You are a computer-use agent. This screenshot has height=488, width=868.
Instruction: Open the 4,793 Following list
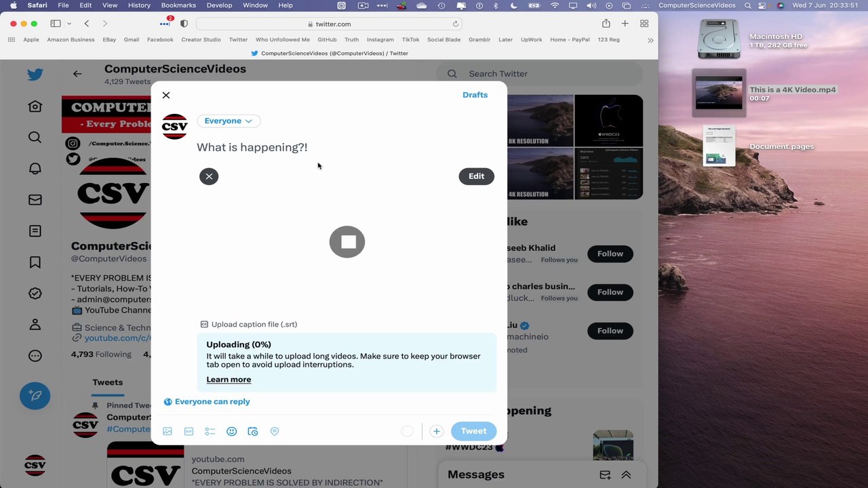coord(101,354)
